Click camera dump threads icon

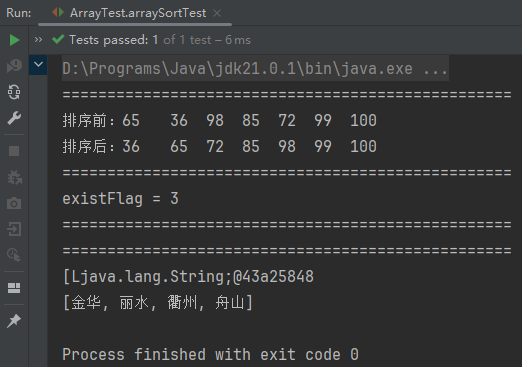(x=14, y=203)
